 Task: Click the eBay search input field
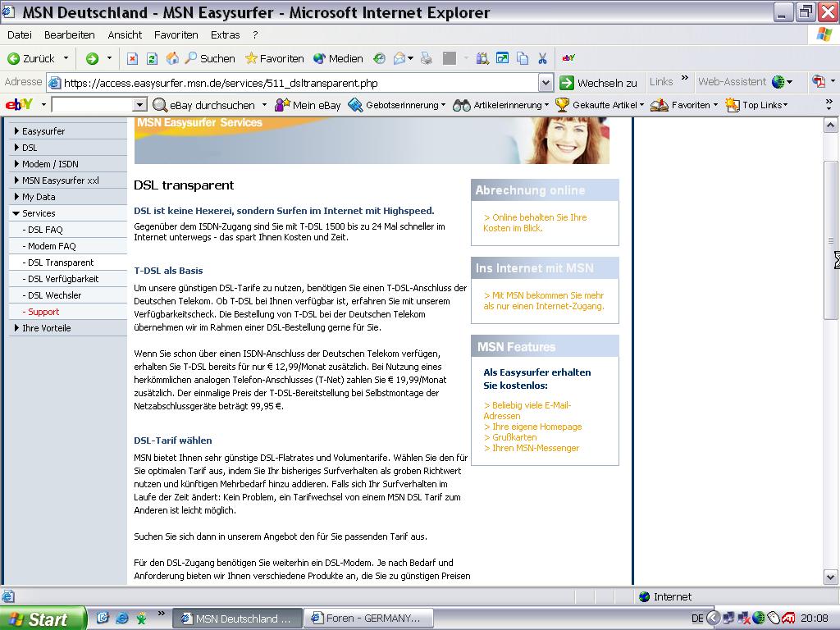92,105
